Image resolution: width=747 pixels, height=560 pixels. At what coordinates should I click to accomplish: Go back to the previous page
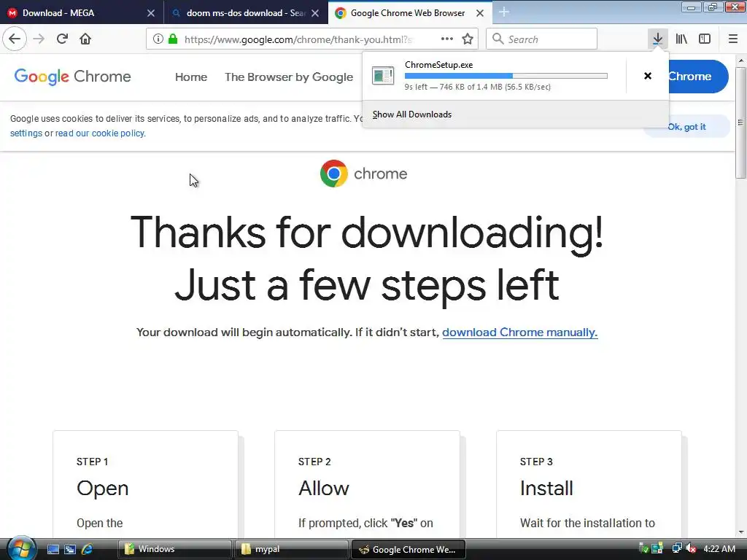(x=15, y=39)
